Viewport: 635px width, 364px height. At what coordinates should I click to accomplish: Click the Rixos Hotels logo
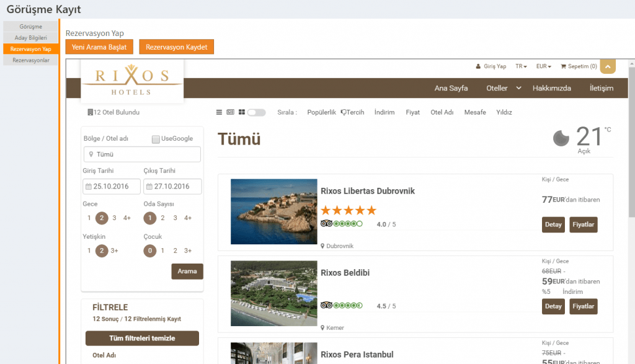[132, 80]
